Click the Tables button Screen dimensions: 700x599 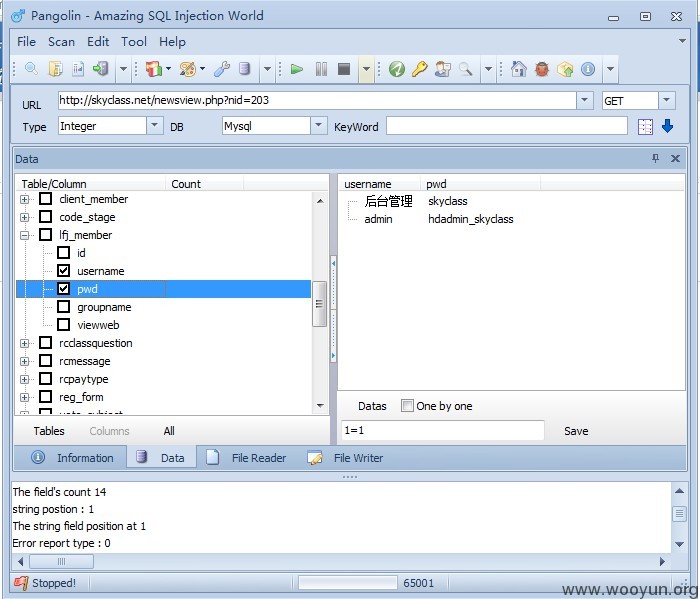coord(49,431)
